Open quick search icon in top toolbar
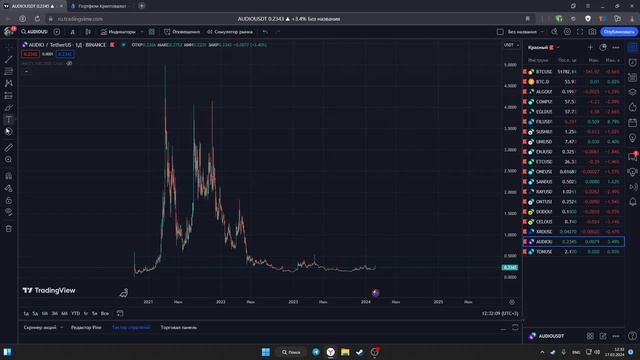The width and height of the screenshot is (640, 360). pos(554,32)
